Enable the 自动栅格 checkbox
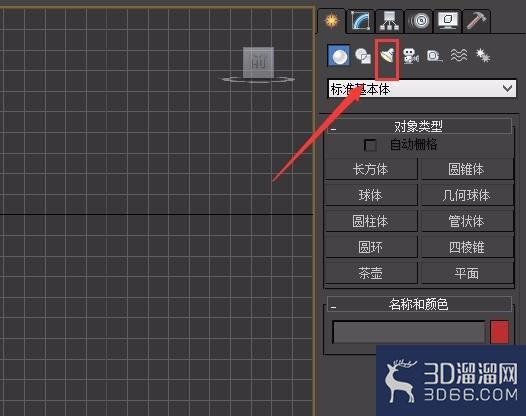Image resolution: width=526 pixels, height=416 pixels. tap(370, 145)
